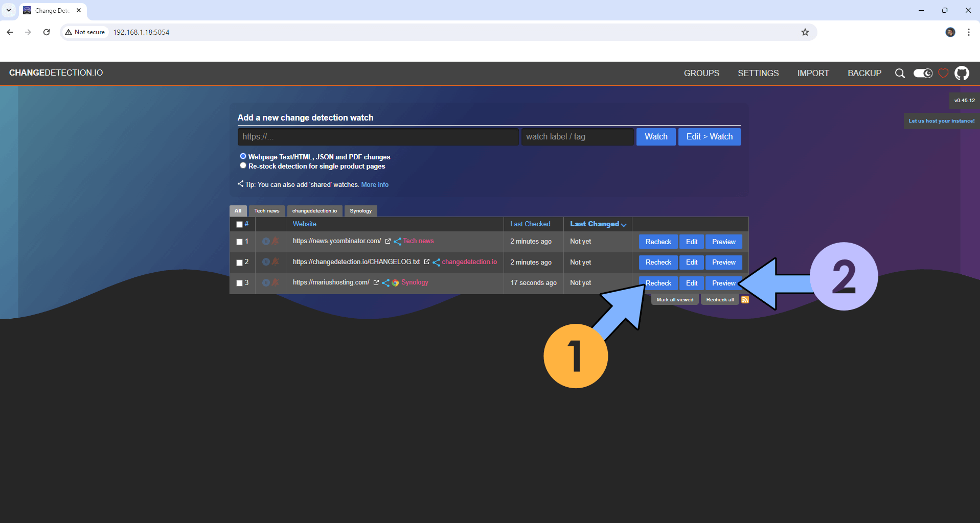This screenshot has width=980, height=523.
Task: Click the Tech news tag link
Action: (418, 241)
